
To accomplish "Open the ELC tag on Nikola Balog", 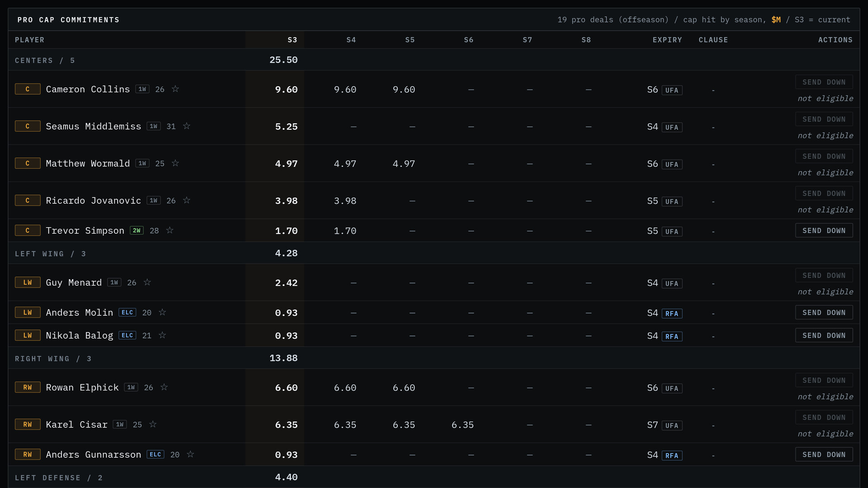I will (x=127, y=335).
